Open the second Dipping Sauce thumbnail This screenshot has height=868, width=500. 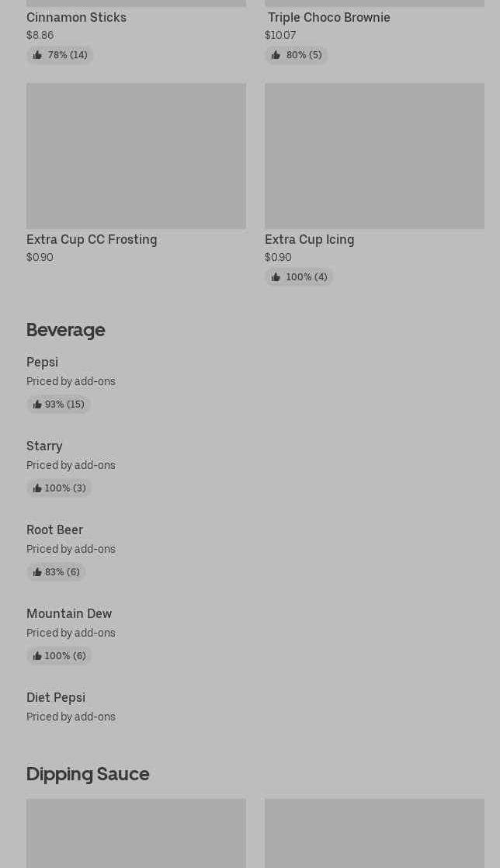(x=374, y=833)
